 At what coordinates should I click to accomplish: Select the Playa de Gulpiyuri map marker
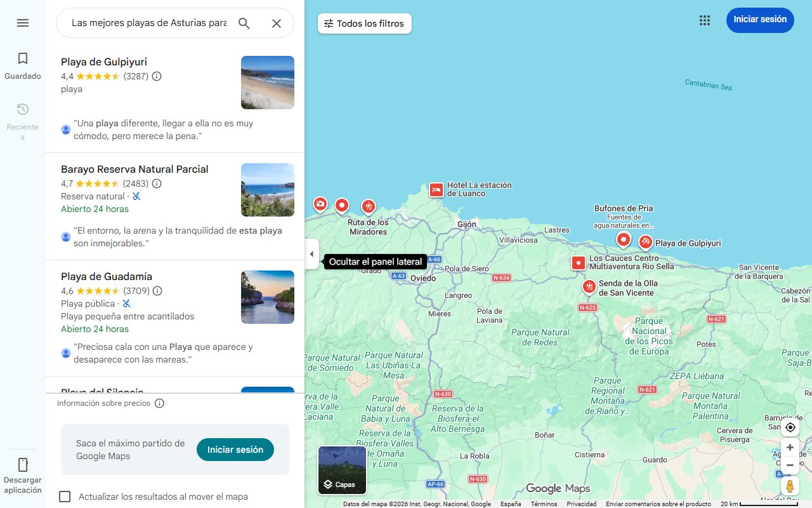click(x=645, y=242)
